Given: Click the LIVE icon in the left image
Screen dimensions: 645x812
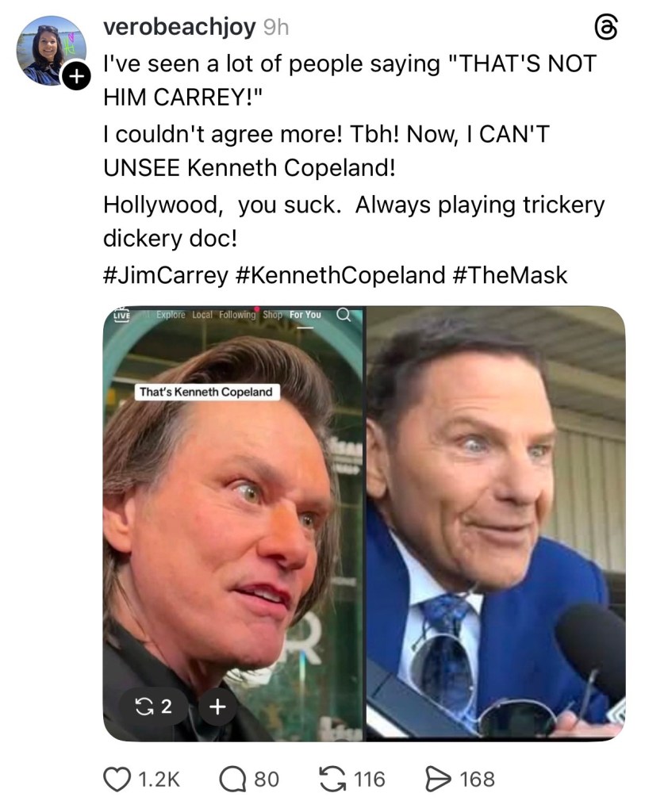Looking at the screenshot, I should coord(121,315).
